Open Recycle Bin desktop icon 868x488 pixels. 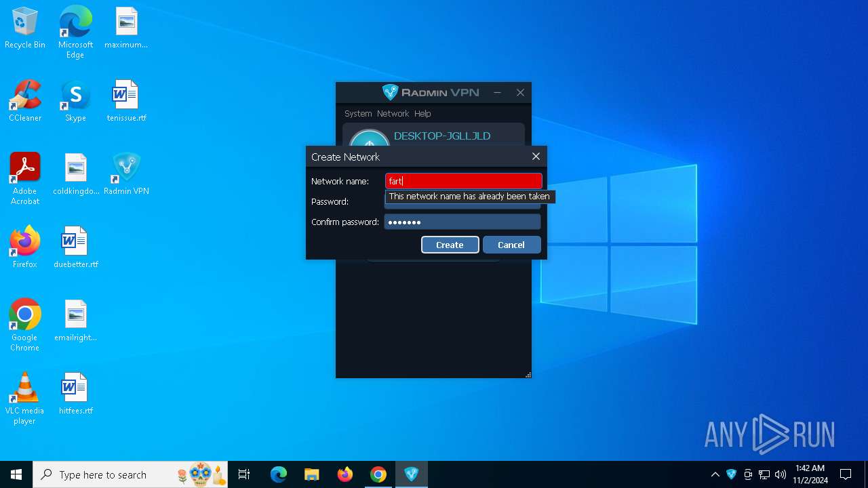click(25, 28)
